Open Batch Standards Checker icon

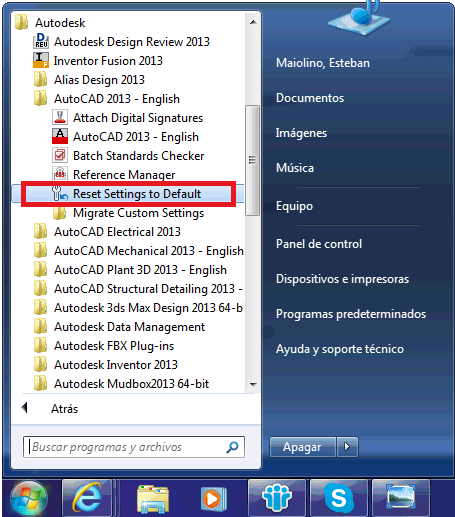[60, 156]
